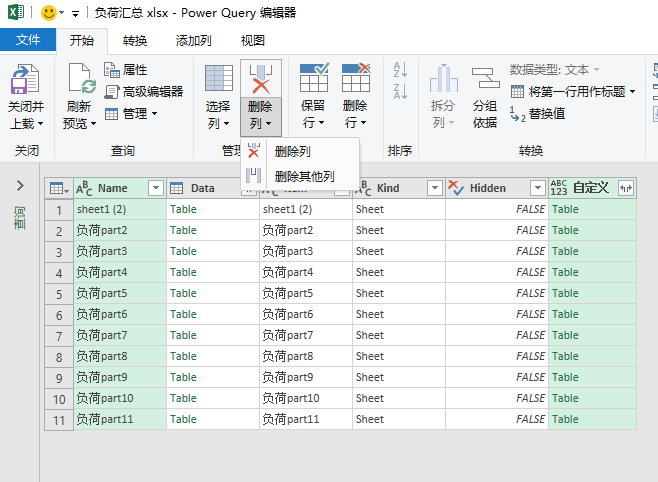Select row number 7
Screen dimensions: 658x482
(59, 336)
